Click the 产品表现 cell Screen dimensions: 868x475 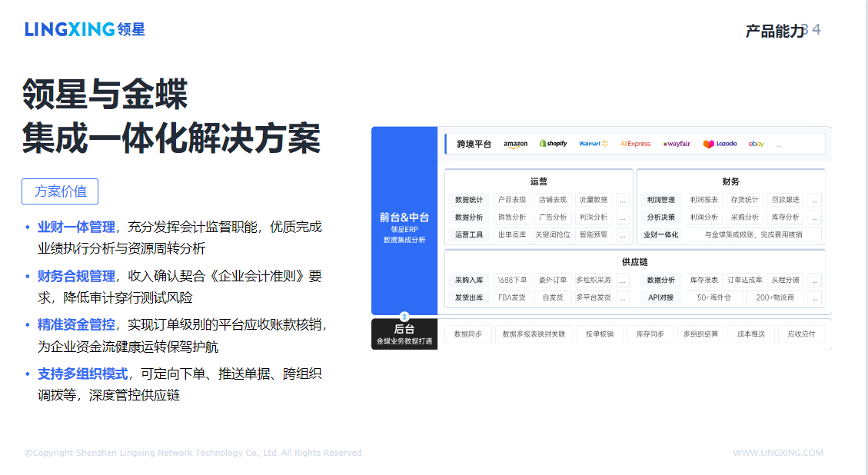(x=512, y=200)
